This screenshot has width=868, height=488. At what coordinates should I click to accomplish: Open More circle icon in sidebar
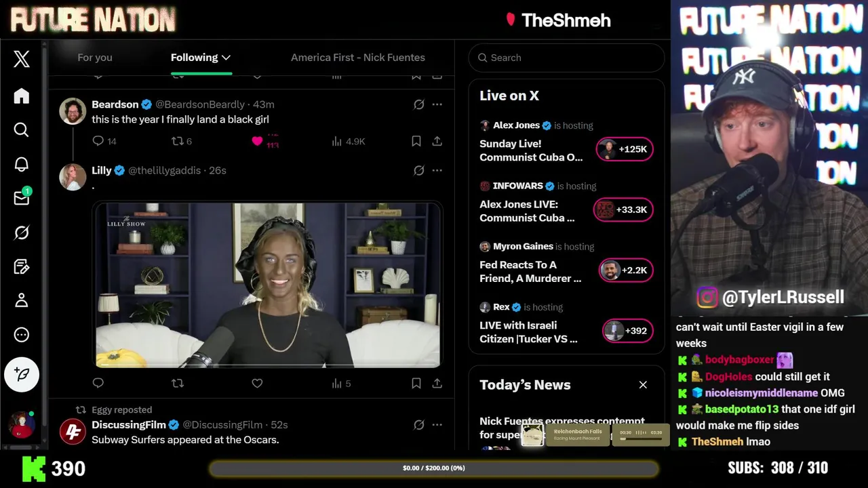click(22, 335)
